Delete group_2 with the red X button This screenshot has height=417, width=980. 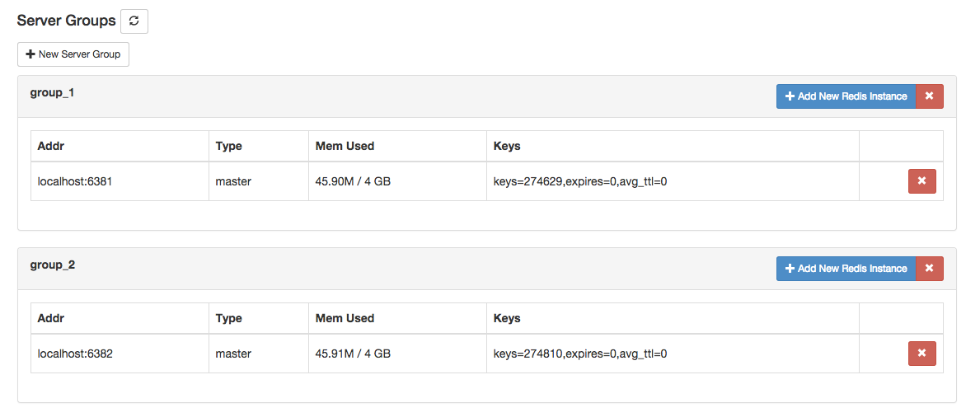(930, 268)
